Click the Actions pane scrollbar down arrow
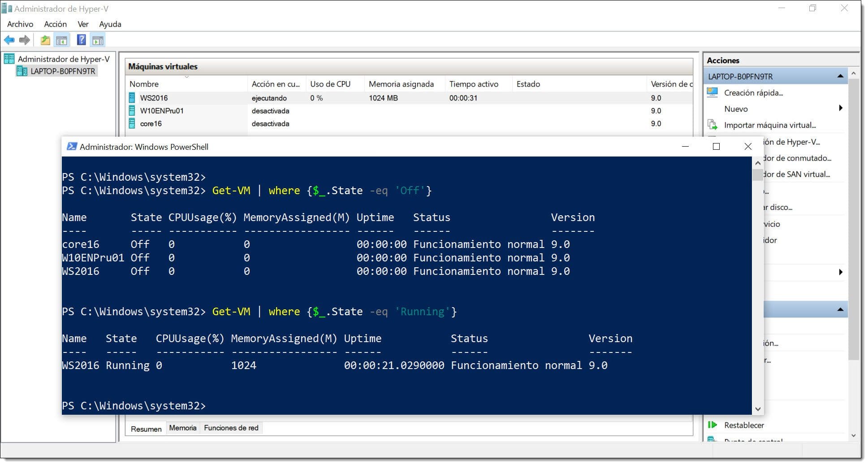The image size is (868, 465). [x=854, y=435]
